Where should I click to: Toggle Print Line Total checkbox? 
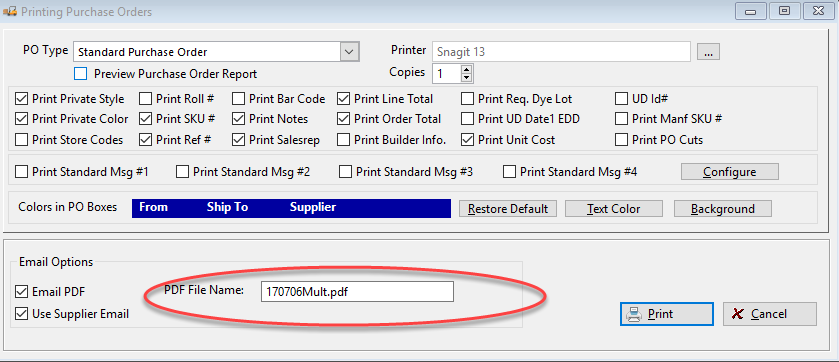[x=344, y=99]
